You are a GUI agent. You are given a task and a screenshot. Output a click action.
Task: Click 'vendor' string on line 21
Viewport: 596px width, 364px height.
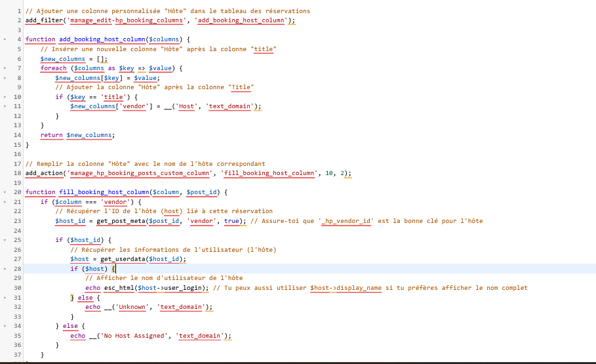pyautogui.click(x=115, y=202)
